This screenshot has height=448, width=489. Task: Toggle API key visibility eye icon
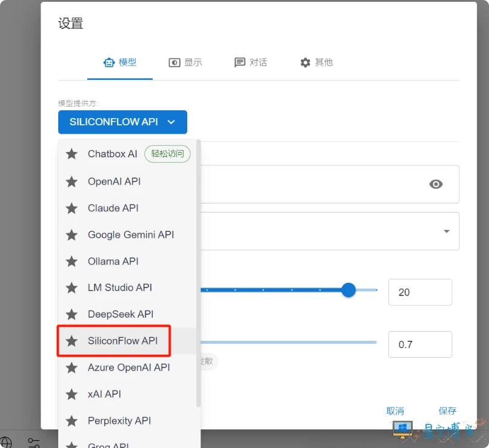(436, 184)
